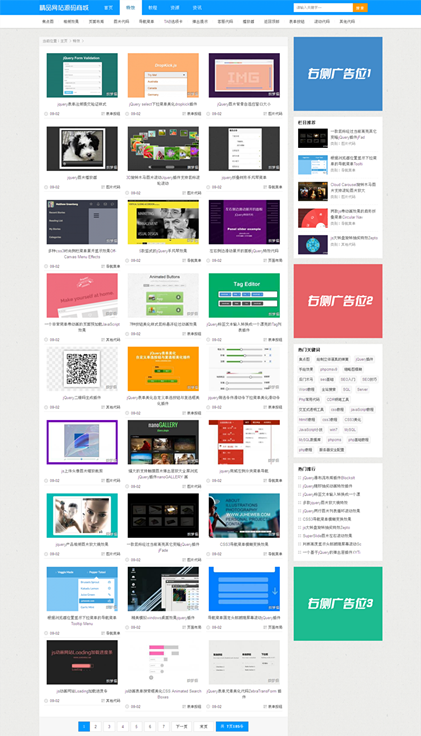This screenshot has height=736, width=421.
Task: Open the pink CSS Animated Search Boxes thumbnail
Action: [163, 662]
